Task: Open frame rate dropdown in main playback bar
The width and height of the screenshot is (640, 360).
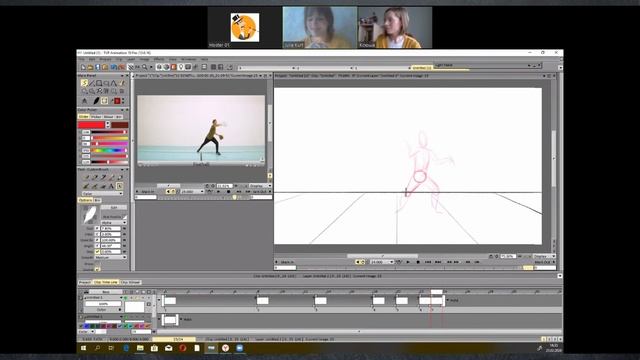Action: click(382, 262)
